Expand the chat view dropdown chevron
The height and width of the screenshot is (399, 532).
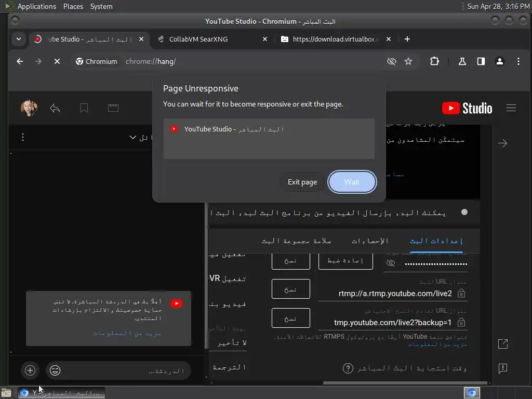(132, 137)
